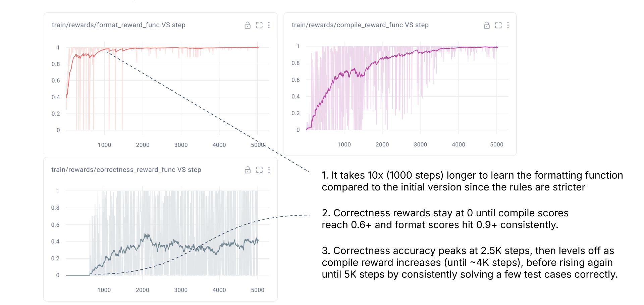This screenshot has height=305, width=644.
Task: Open format_reward_func chart options menu
Action: click(269, 25)
